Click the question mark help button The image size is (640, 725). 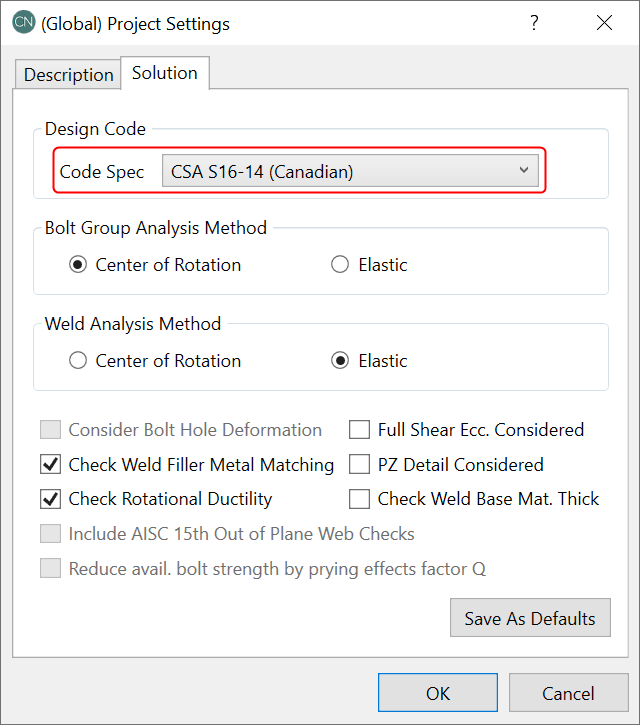pyautogui.click(x=535, y=23)
